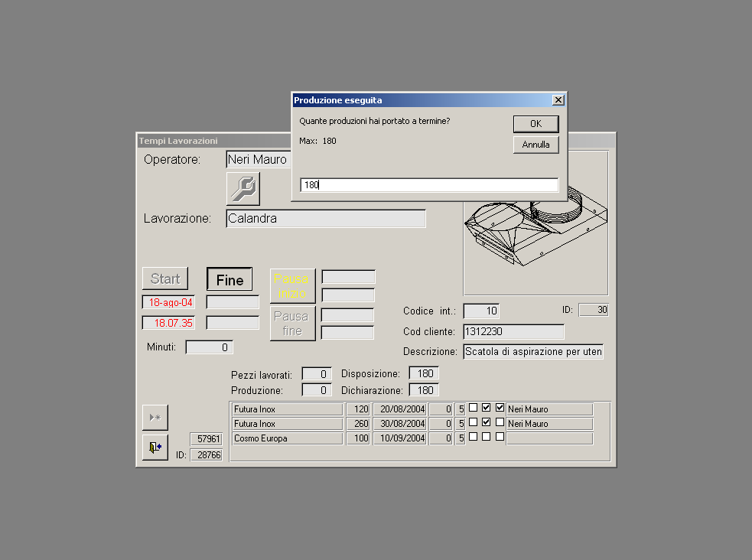
Task: Click the Dichiarazione field showing 180
Action: [x=424, y=390]
